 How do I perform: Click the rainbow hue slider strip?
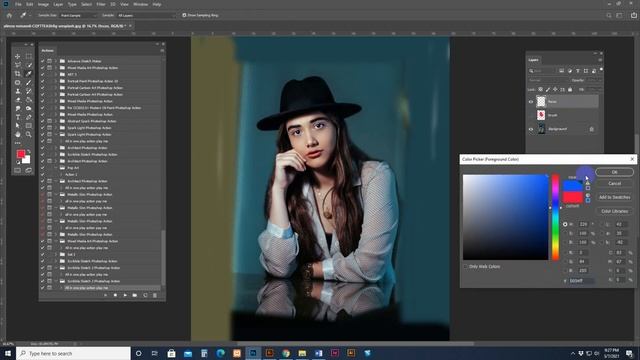[x=556, y=217]
